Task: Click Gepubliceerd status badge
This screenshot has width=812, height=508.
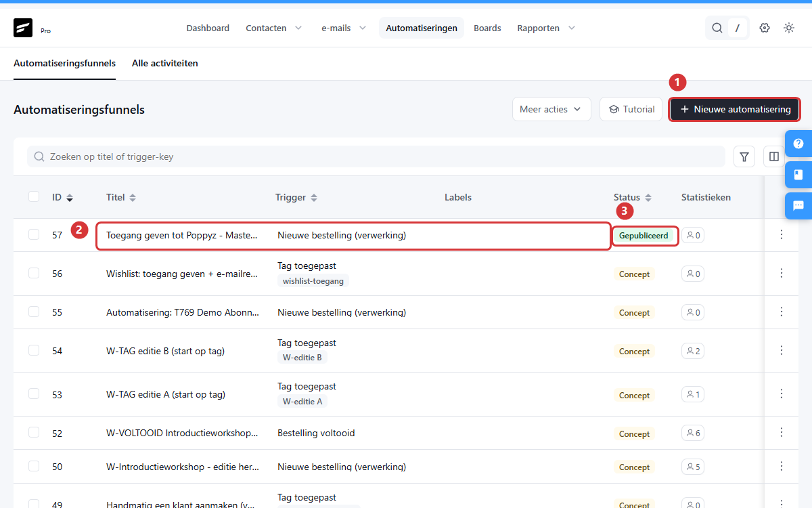Action: (644, 236)
